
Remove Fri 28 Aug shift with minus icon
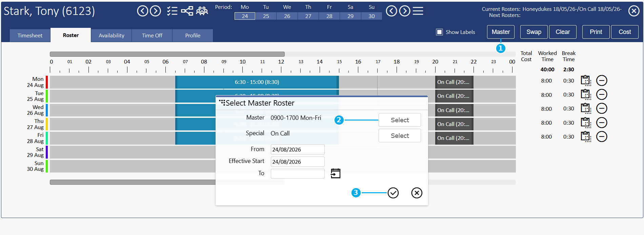(602, 137)
